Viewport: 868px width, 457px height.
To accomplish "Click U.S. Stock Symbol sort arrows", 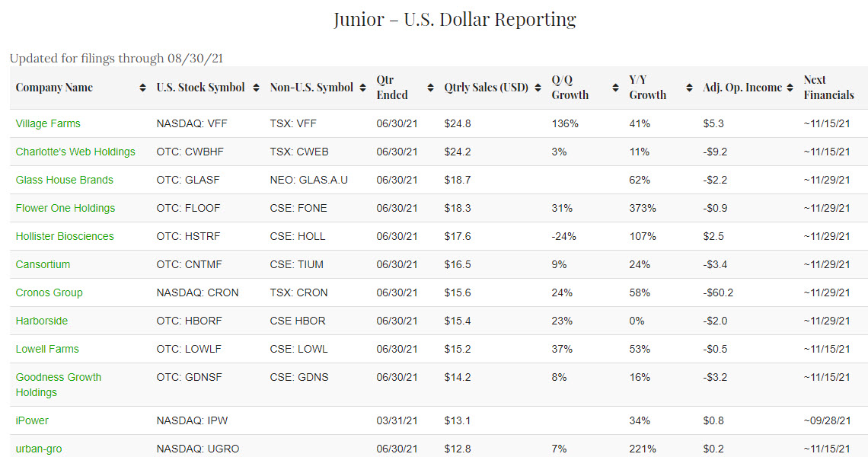I will click(256, 88).
